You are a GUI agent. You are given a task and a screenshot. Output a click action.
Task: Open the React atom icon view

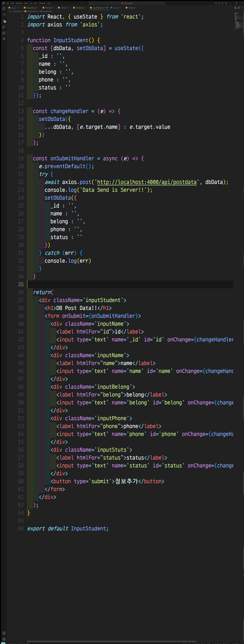point(4,39)
